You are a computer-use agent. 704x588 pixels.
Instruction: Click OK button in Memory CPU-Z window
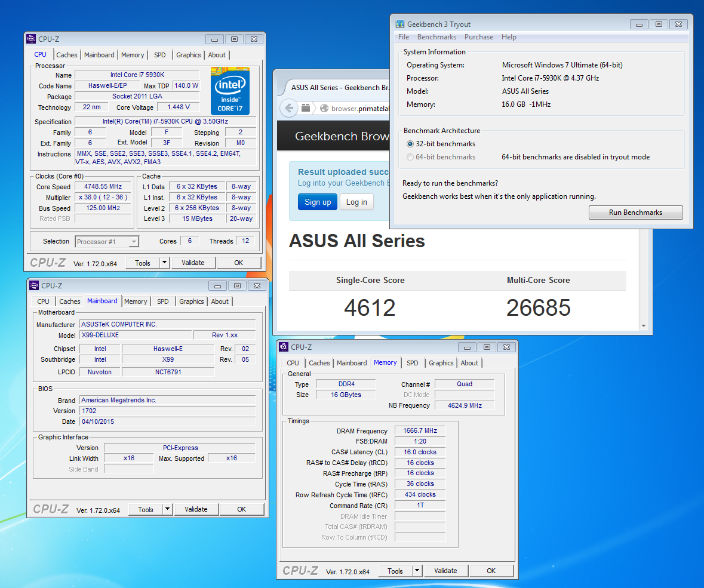(491, 571)
